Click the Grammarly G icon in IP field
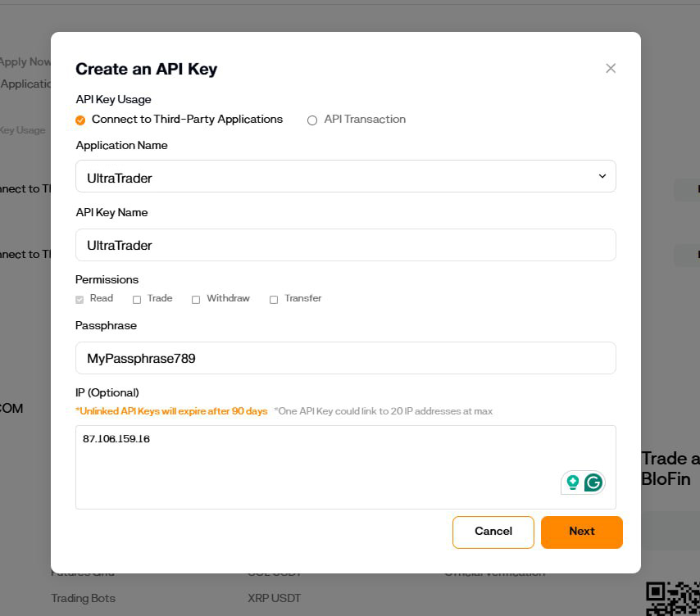700x616 pixels. tap(593, 482)
